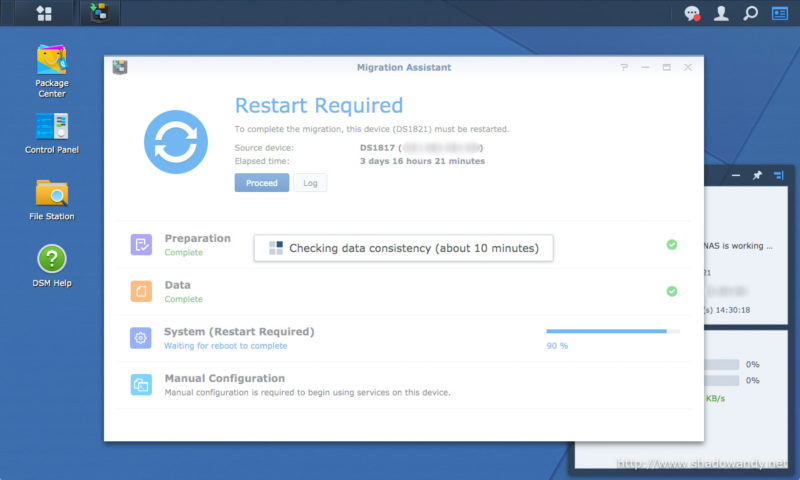Click the 'Checking data consistency' tooltip box

[404, 248]
